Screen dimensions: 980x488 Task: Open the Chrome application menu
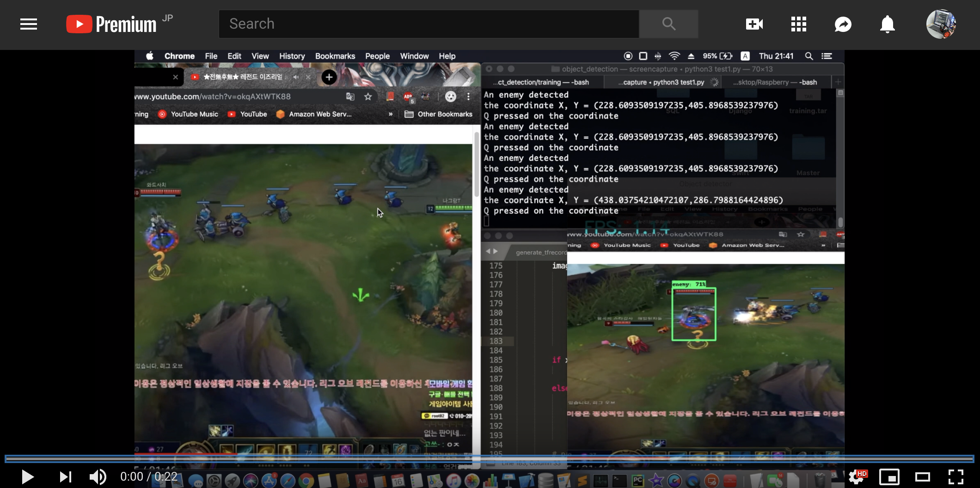pos(179,56)
